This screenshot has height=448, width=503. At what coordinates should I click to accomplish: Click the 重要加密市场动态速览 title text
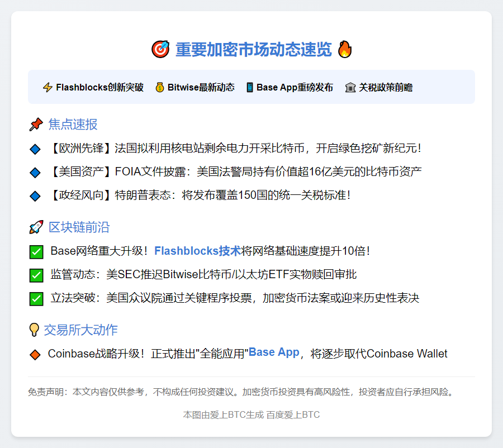coord(253,50)
